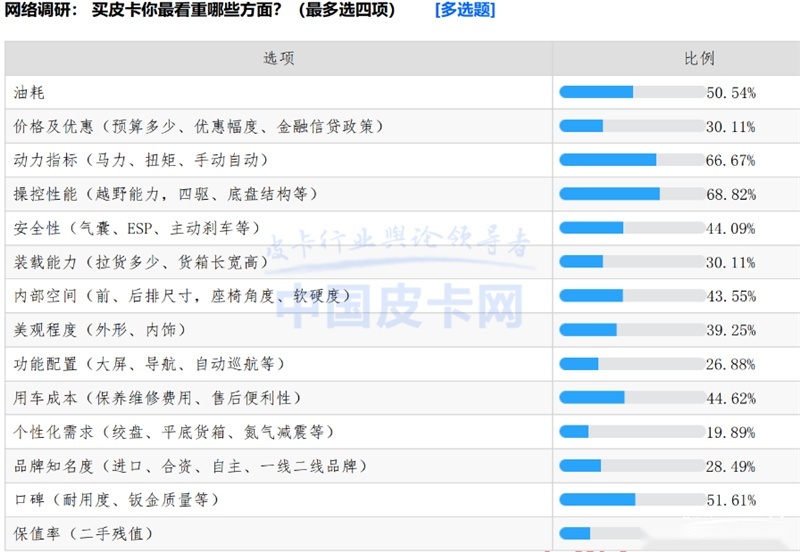Screen dimensions: 800x552
Task: Select the 用车成本 option text
Action: tap(157, 398)
